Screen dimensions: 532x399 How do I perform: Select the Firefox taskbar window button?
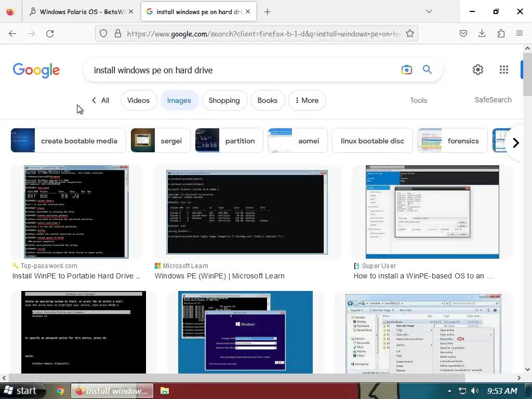112,391
